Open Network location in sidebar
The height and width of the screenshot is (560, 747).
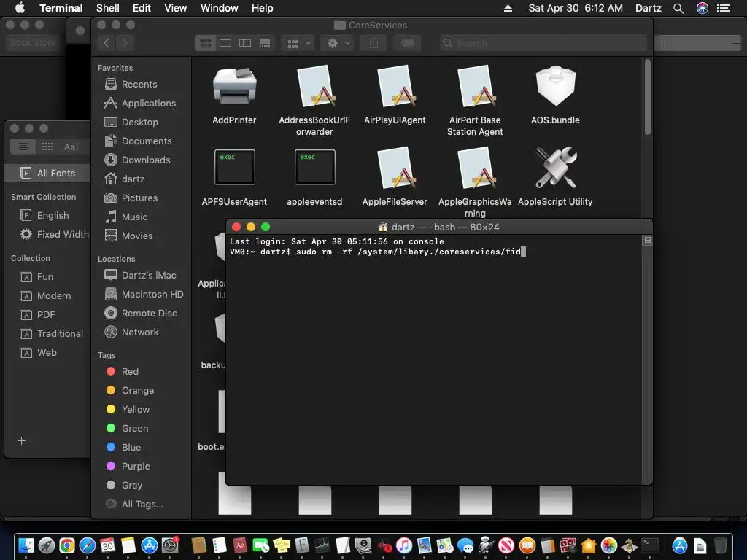[x=131, y=332]
